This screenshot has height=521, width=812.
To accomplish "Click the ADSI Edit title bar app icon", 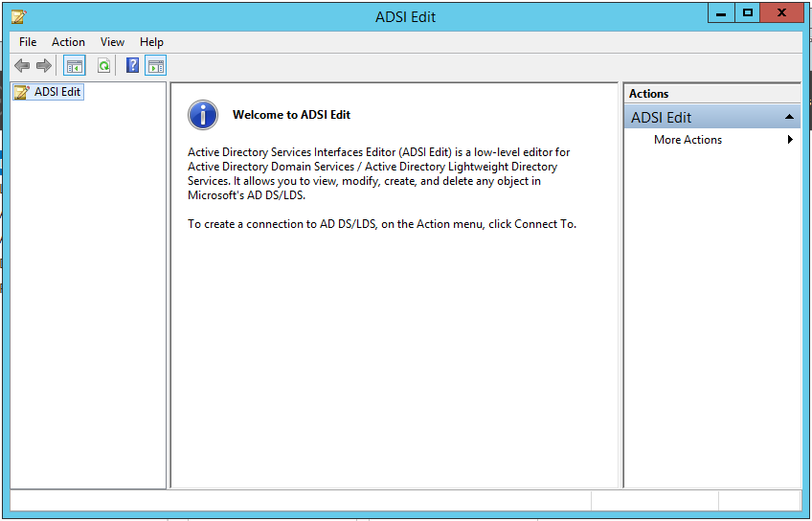I will 18,16.
